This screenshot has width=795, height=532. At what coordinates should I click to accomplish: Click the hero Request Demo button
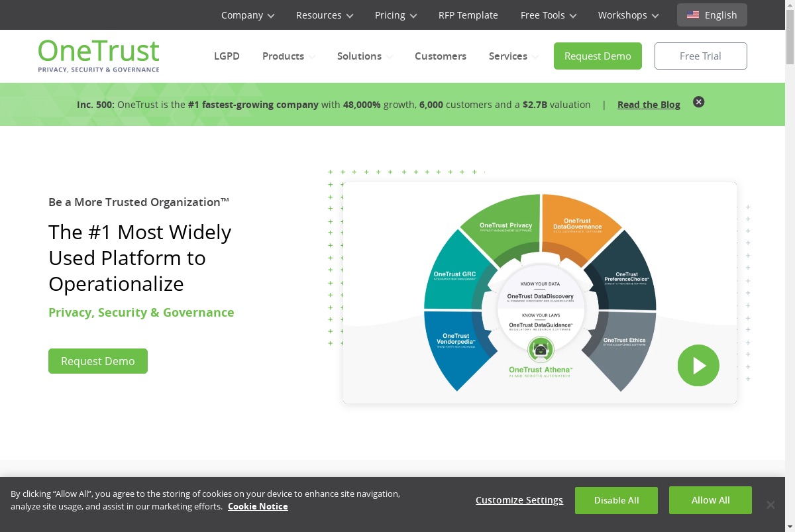[x=98, y=361]
